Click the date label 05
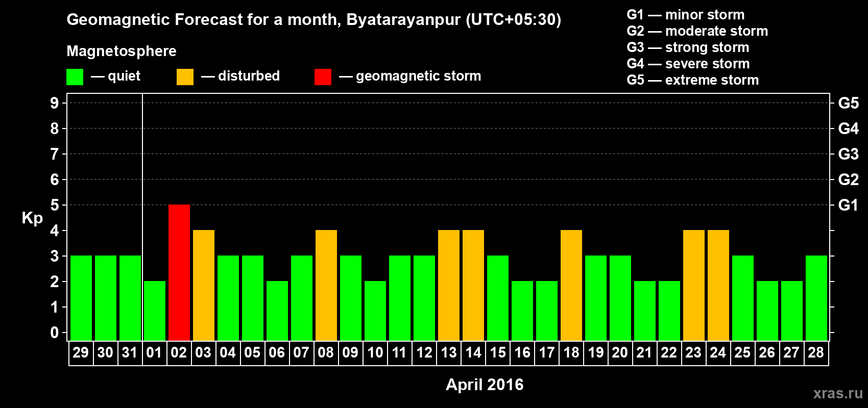The width and height of the screenshot is (868, 408). pyautogui.click(x=252, y=353)
